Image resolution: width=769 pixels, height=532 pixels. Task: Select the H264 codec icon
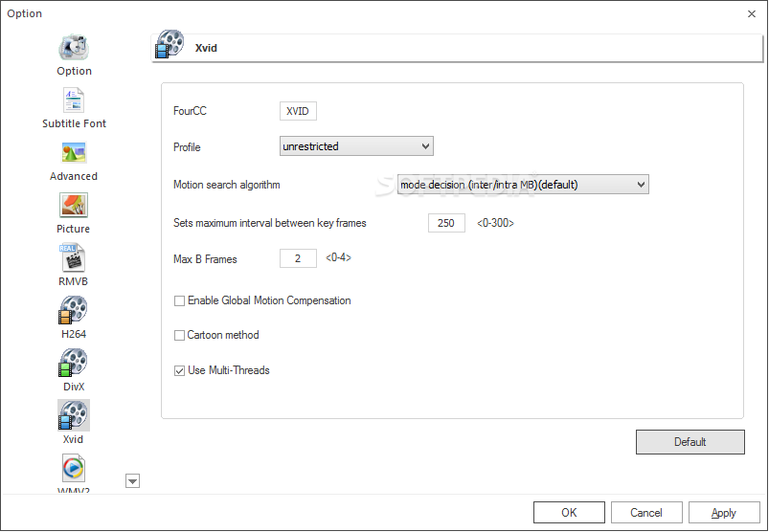point(73,310)
